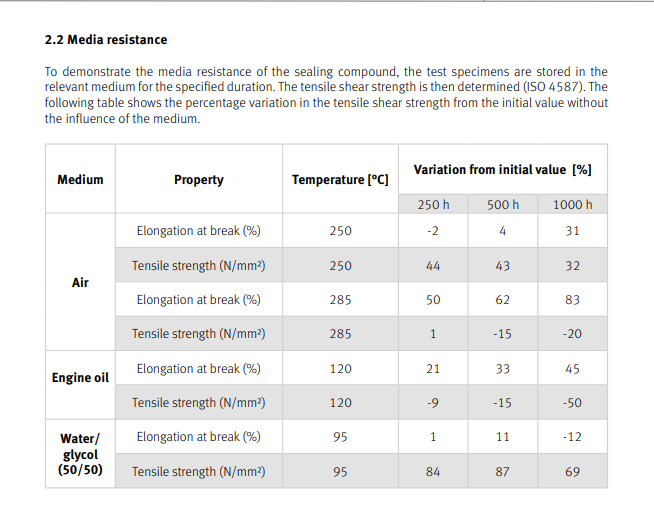
Task: Click the '-2' value cell
Action: coord(433,231)
